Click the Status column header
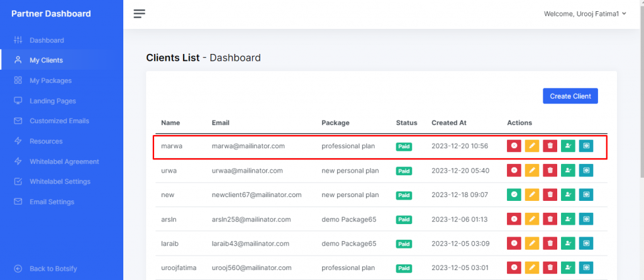Screen dimensions: 644x280 tap(407, 122)
